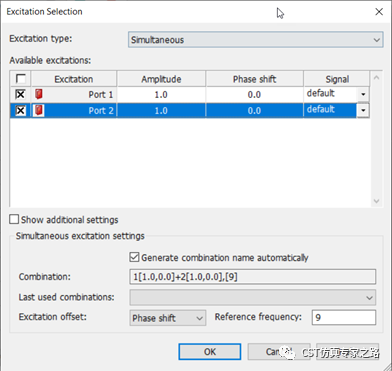392x371 pixels.
Task: Toggle the select-all checkbox in table header
Action: (20, 79)
